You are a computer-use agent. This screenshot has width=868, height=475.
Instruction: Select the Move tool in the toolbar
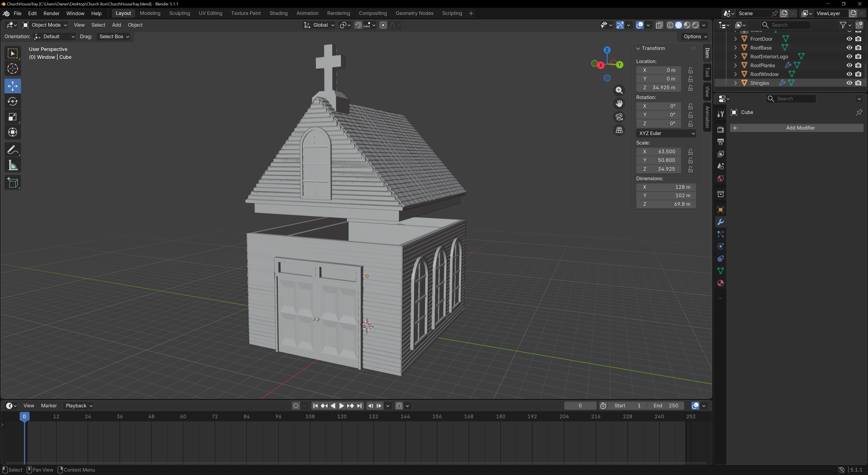click(x=12, y=86)
